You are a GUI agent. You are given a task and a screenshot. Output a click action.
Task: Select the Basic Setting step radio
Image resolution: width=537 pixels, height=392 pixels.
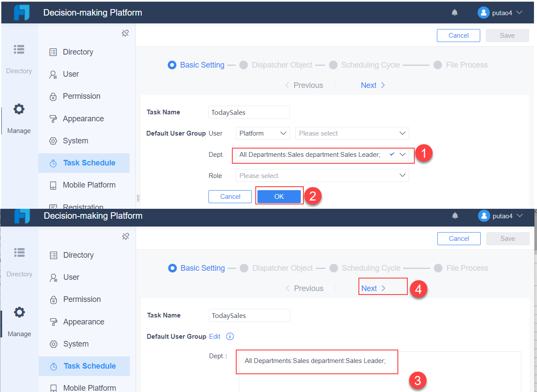click(172, 65)
